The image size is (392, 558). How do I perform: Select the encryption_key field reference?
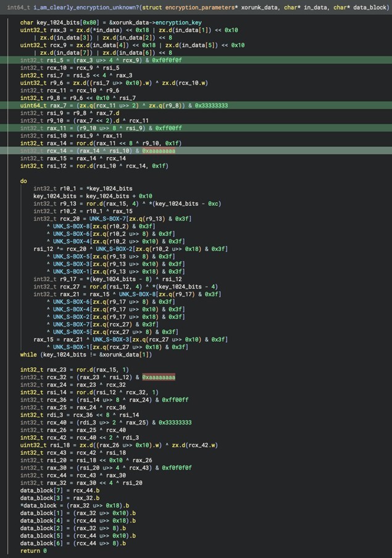[178, 22]
